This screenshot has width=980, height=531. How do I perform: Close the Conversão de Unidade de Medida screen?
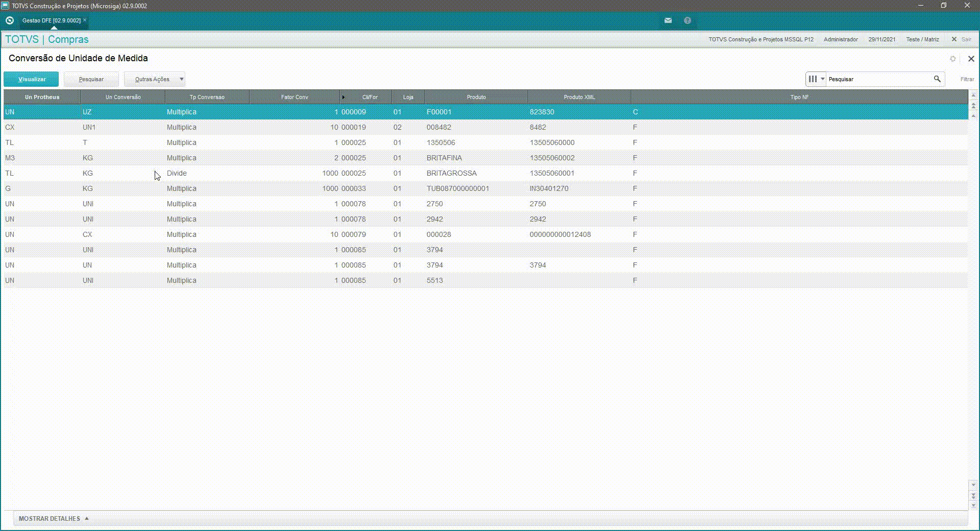pos(971,59)
